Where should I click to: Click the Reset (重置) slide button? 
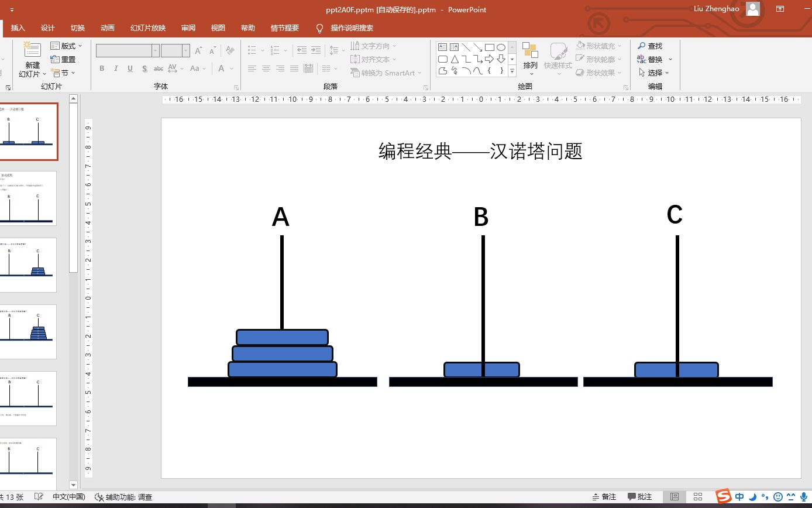click(63, 59)
